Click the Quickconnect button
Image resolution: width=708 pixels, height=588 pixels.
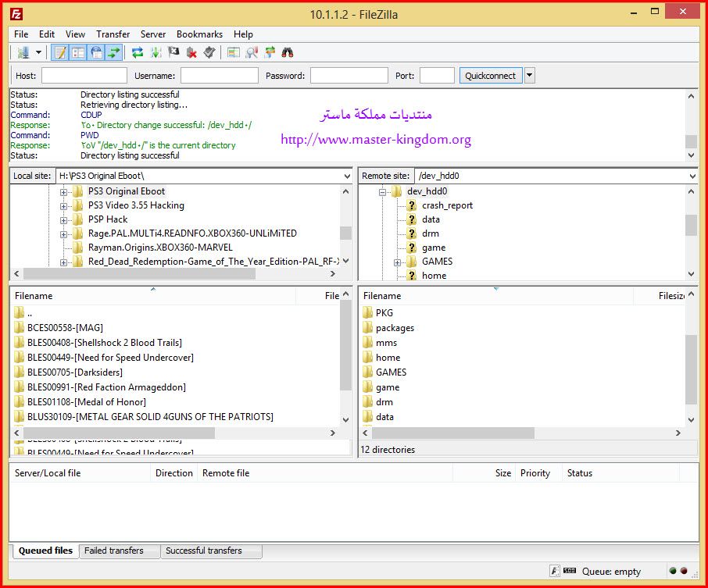point(491,76)
